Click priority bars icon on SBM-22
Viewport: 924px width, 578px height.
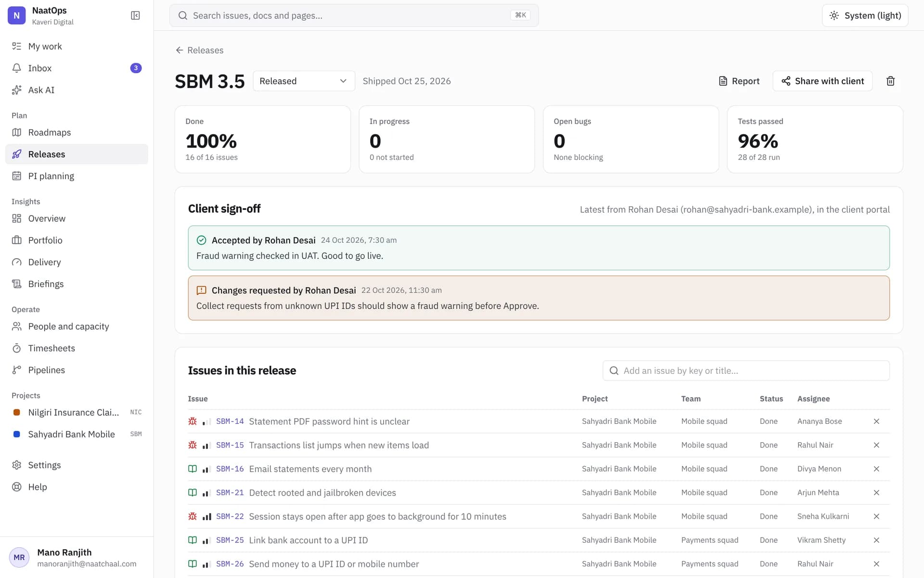point(207,516)
